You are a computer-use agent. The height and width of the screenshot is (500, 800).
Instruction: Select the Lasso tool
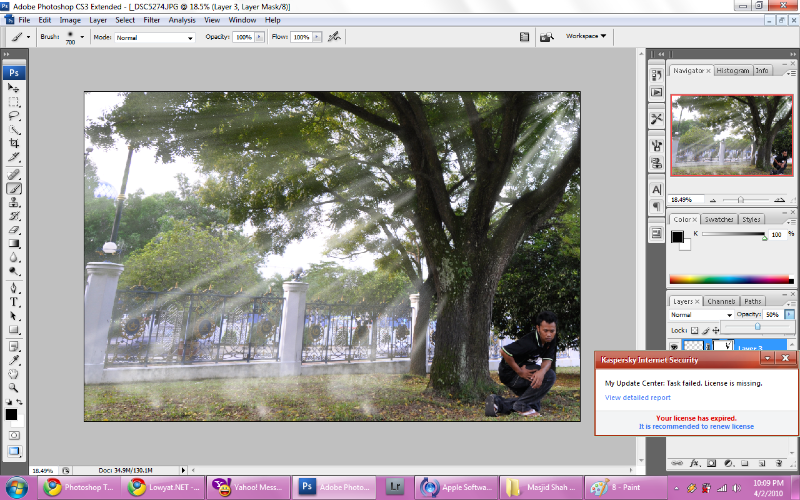15,116
